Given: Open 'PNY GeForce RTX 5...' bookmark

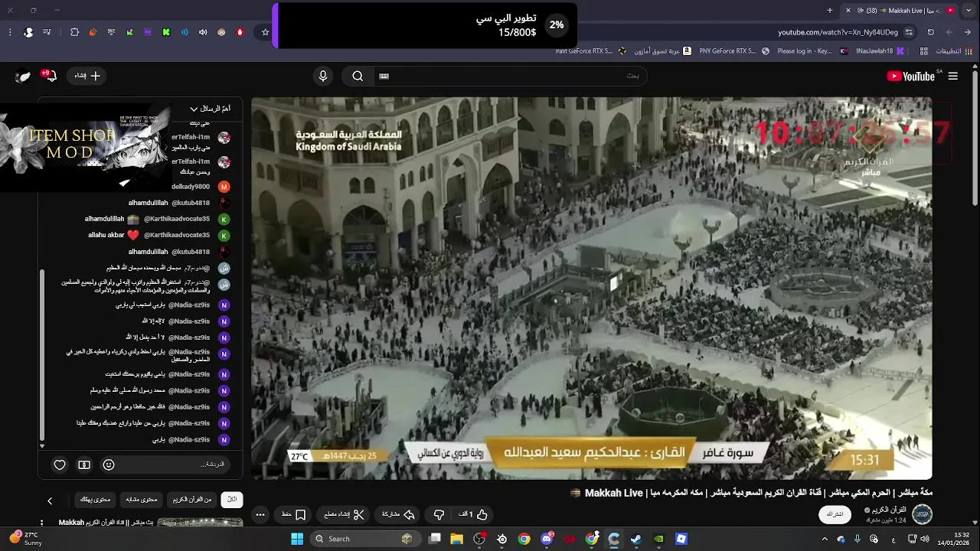Looking at the screenshot, I should 734,51.
